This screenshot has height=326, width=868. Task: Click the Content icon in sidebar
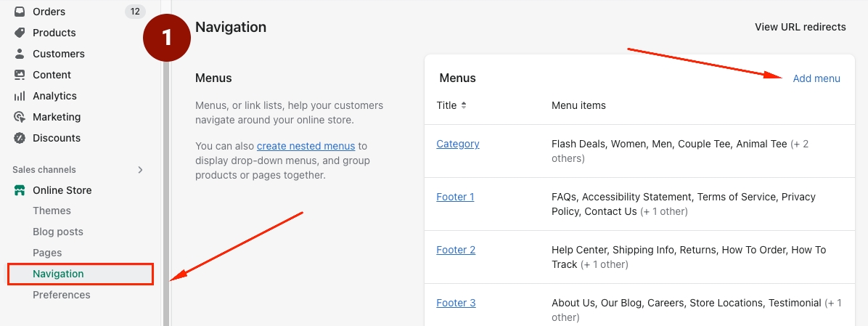[20, 75]
